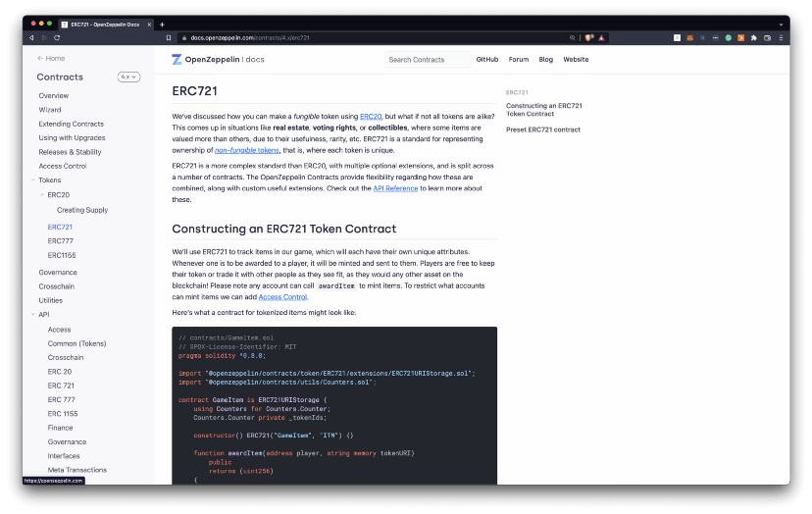Click the OpenZeppelin logo icon
This screenshot has width=812, height=514.
(x=177, y=60)
